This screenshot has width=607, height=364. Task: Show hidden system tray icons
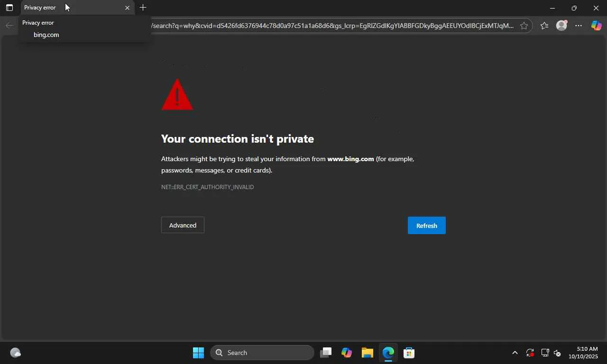coord(515,353)
